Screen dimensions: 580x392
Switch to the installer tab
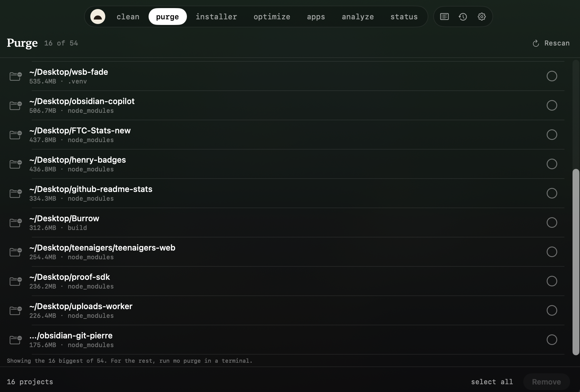point(216,17)
